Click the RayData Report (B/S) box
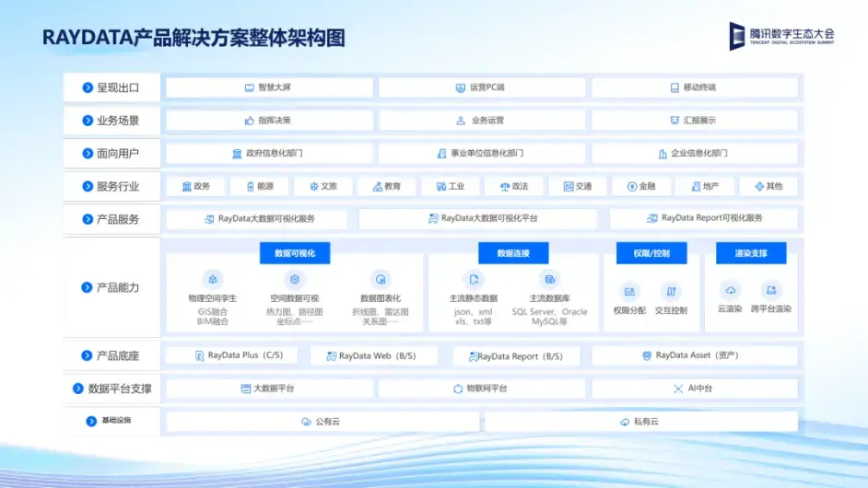868x488 pixels. click(x=517, y=355)
